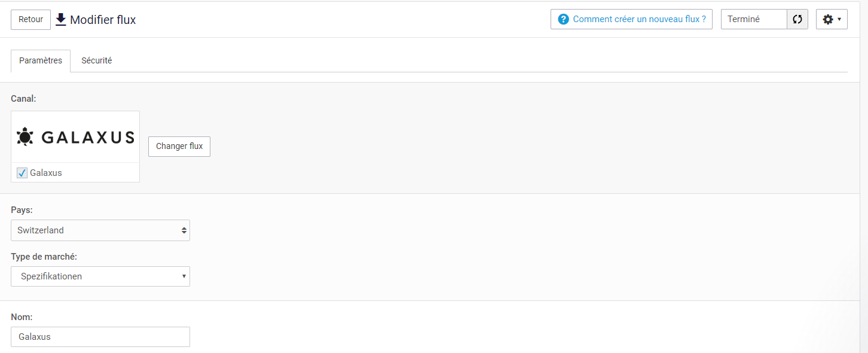
Task: Click the blue question mark help icon
Action: 563,19
